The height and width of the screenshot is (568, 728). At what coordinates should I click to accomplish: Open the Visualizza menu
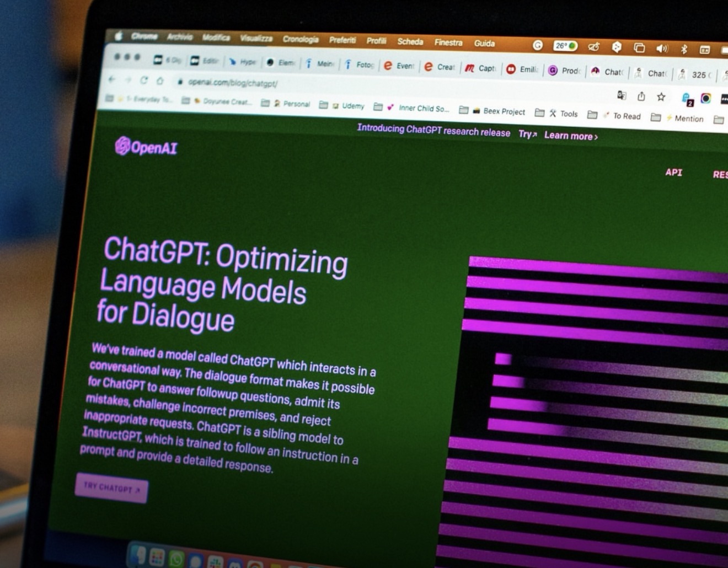(256, 39)
